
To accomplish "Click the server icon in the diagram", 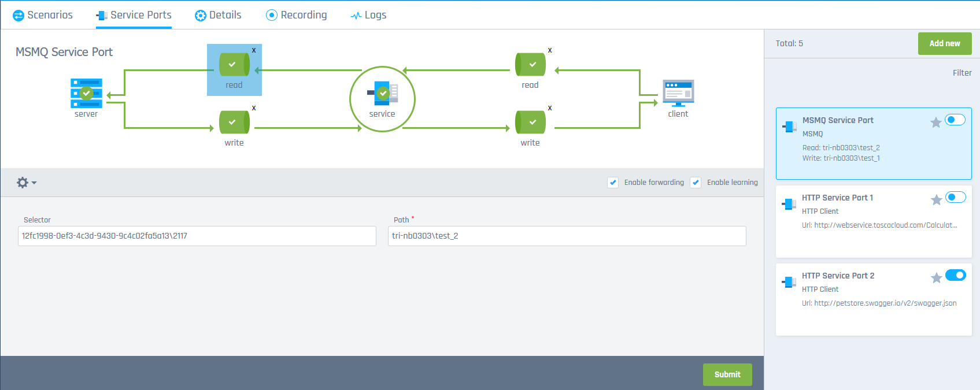I will click(86, 93).
